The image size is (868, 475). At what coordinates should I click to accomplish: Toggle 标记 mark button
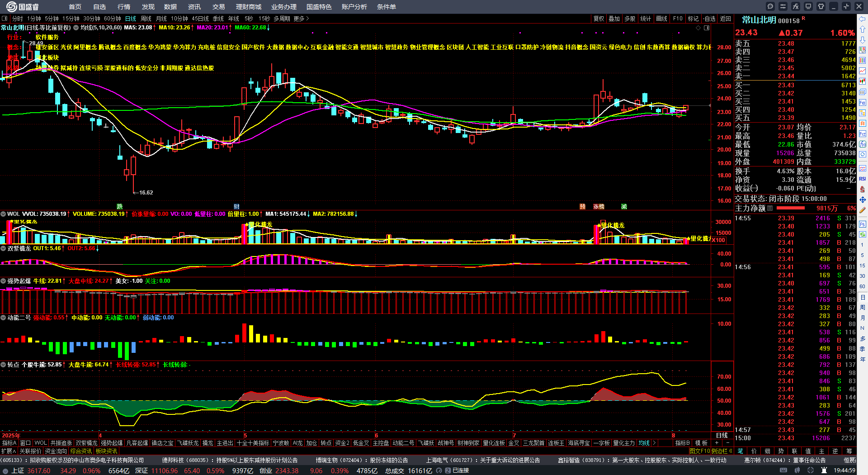click(693, 19)
